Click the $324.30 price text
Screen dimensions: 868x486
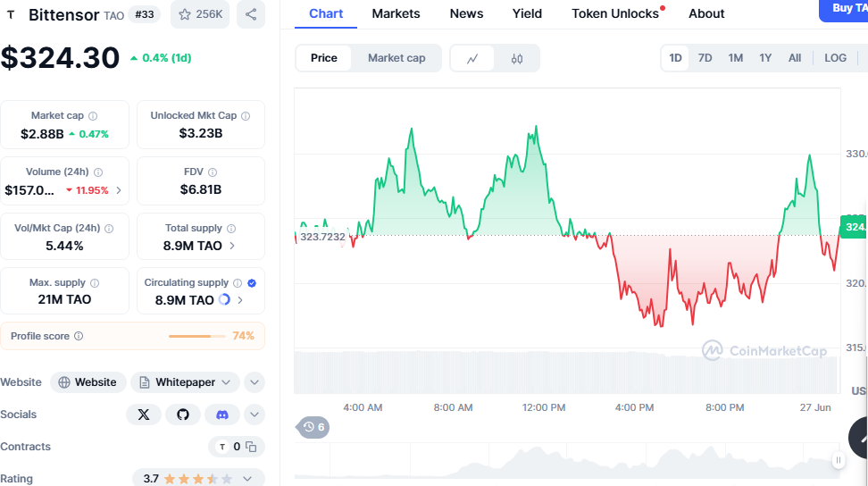click(x=60, y=57)
